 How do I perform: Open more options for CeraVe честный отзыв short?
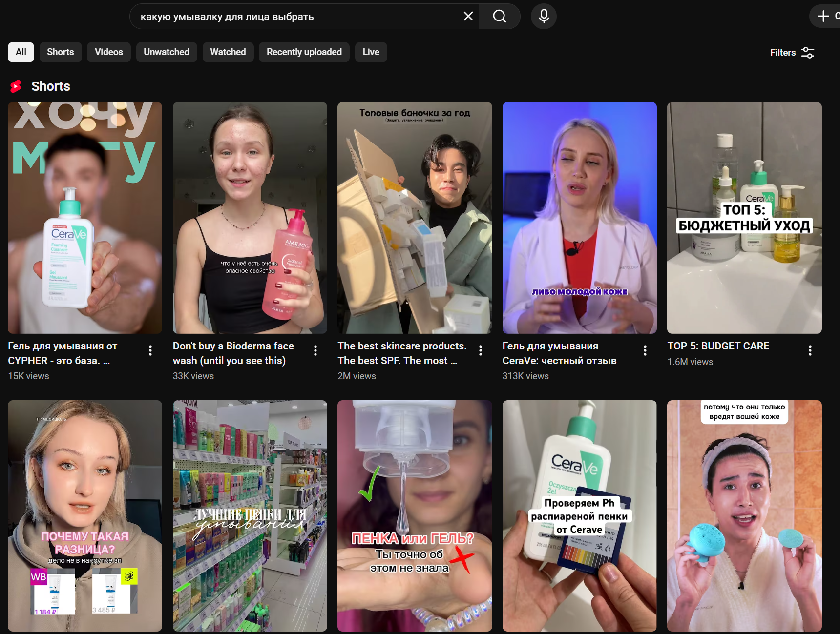645,350
